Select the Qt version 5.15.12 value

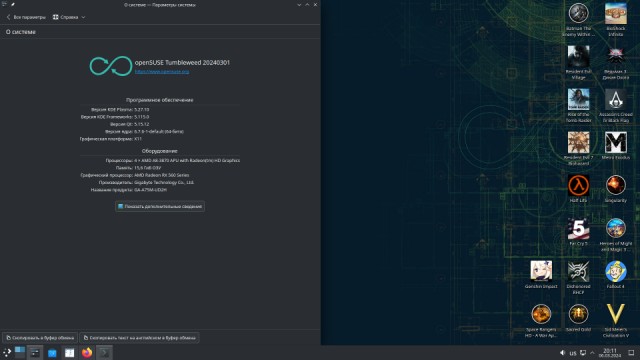[x=142, y=124]
